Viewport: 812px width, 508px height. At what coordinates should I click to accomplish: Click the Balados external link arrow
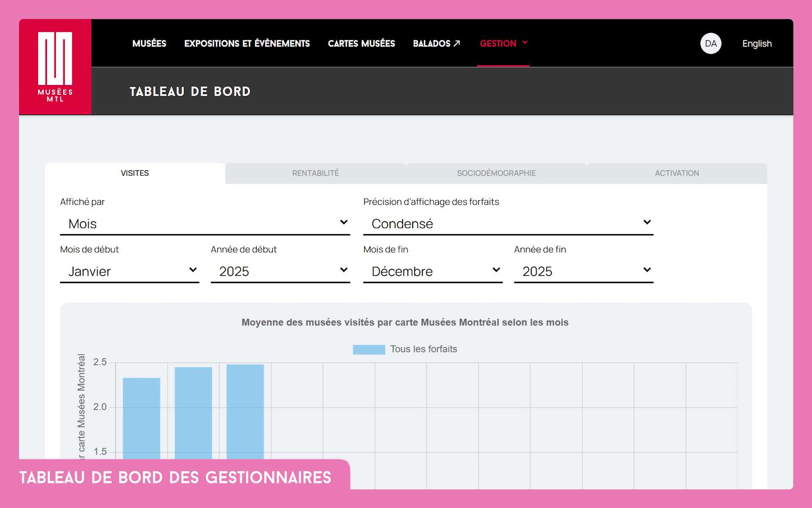pos(457,43)
